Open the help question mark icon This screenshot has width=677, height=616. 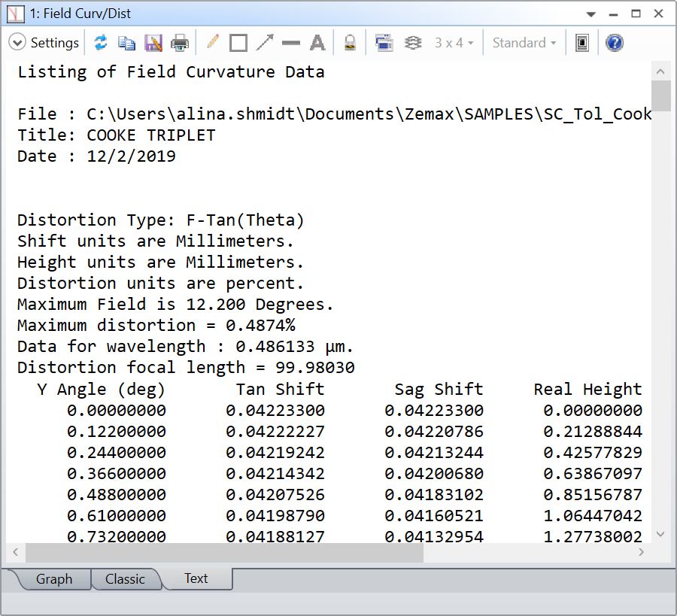(615, 43)
